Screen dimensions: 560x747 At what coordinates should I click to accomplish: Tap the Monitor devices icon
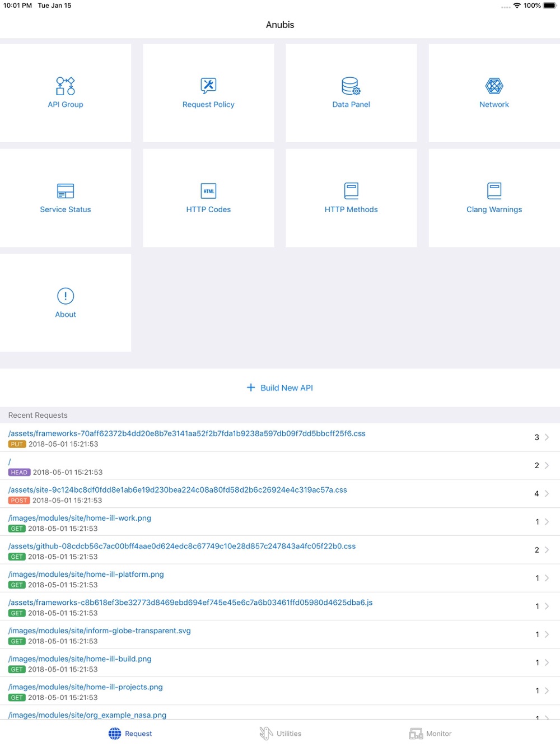tap(416, 734)
